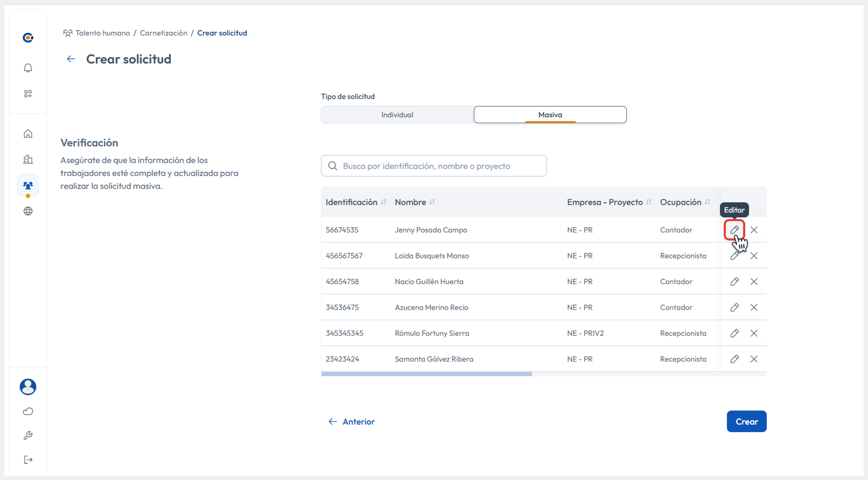Edit the Jenny Posada Campo row

tap(734, 230)
